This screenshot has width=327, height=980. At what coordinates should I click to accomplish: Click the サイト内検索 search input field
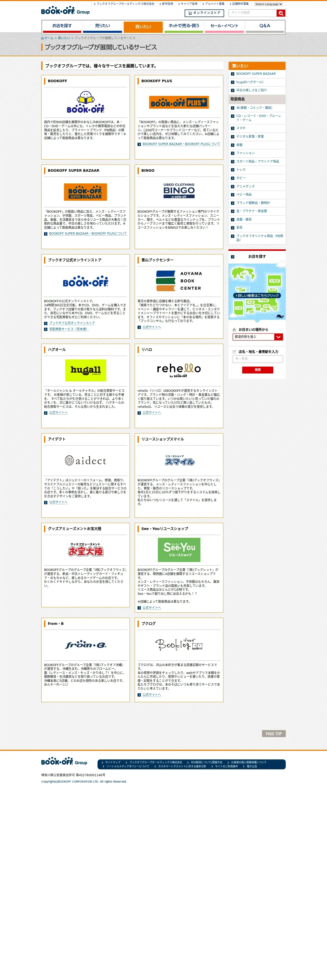[x=253, y=13]
